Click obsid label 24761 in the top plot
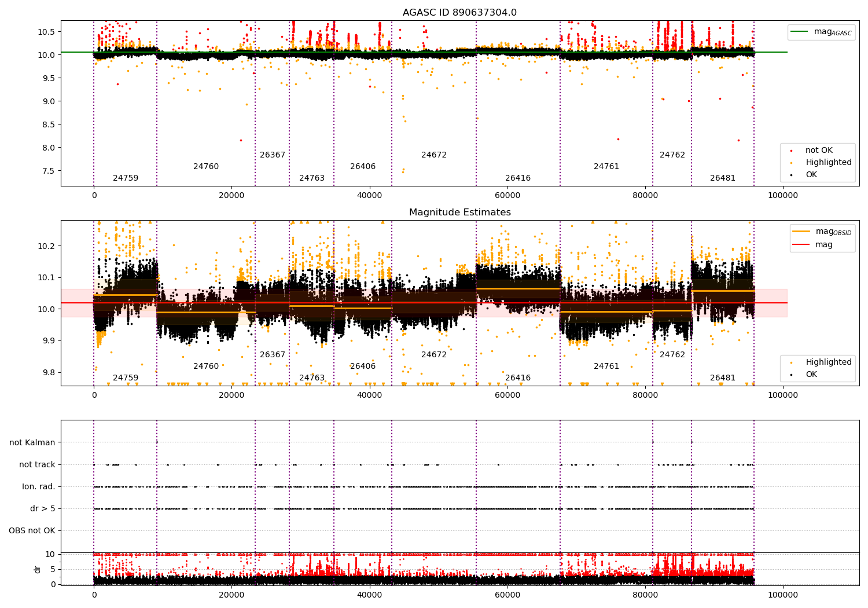 click(x=606, y=167)
